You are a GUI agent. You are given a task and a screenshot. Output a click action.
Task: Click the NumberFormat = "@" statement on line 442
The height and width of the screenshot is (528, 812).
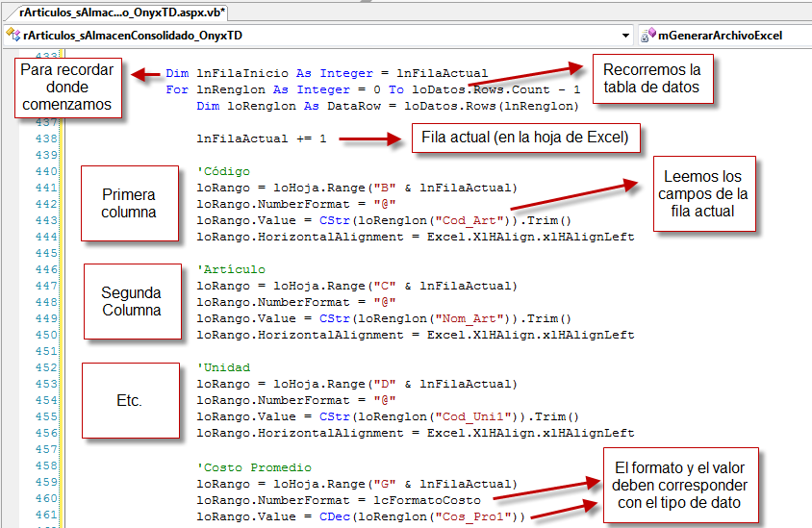point(296,205)
